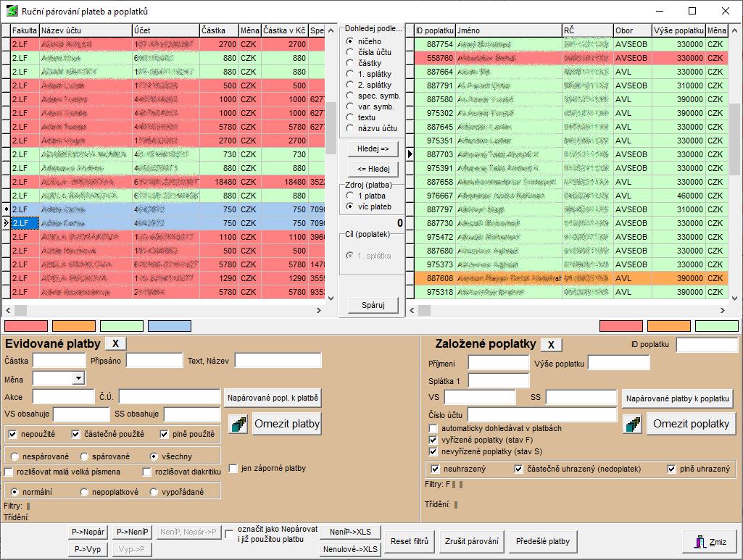This screenshot has width=743, height=560.
Task: Sort by the 'Výše poplatku' column header
Action: 678,30
